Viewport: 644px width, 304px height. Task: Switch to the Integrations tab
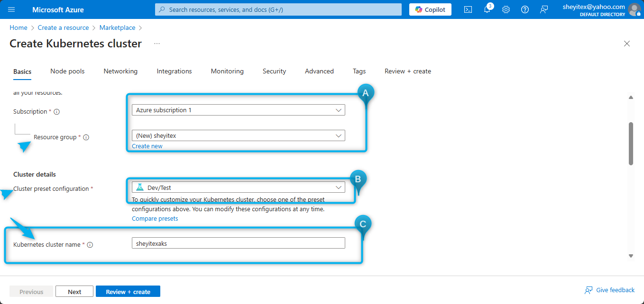point(174,71)
